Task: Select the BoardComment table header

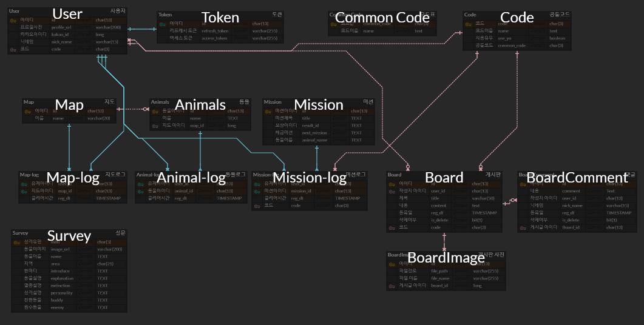Action: pos(577,175)
